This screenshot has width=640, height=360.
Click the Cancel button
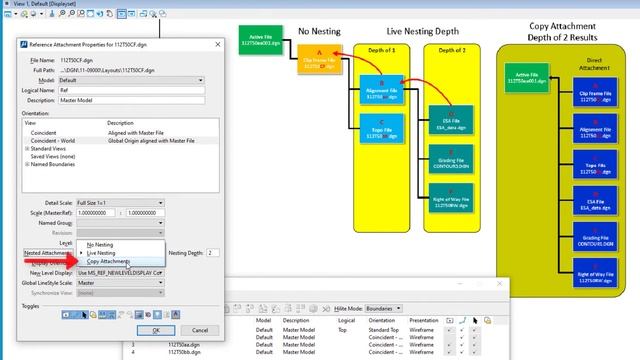click(x=200, y=330)
